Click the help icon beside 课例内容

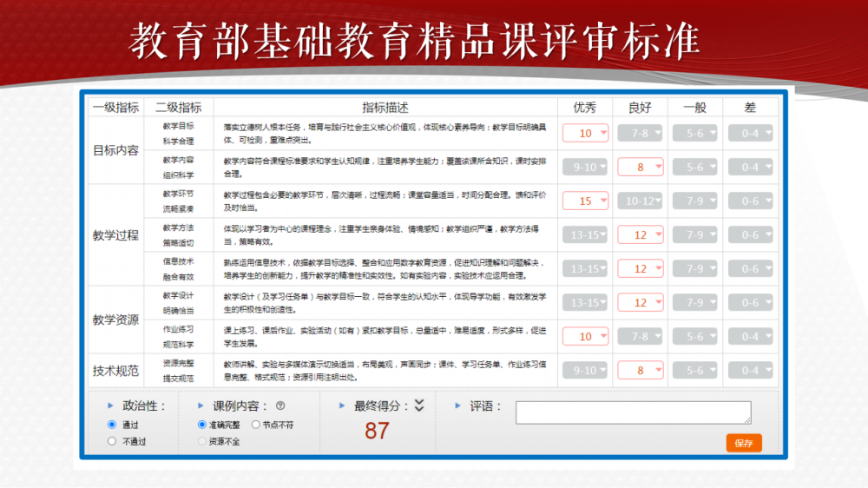280,406
